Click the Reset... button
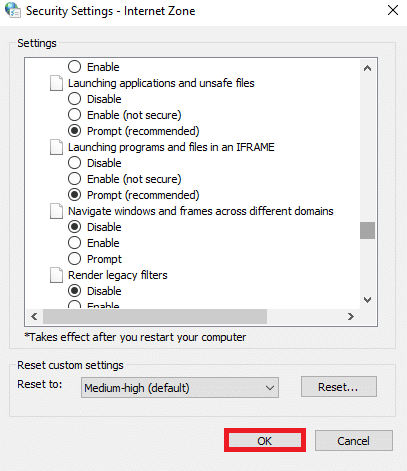The height and width of the screenshot is (471, 407). point(339,387)
